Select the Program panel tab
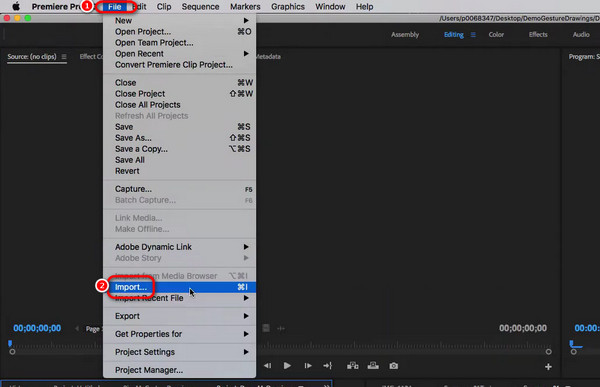Viewport: 600px width, 387px height. click(584, 57)
